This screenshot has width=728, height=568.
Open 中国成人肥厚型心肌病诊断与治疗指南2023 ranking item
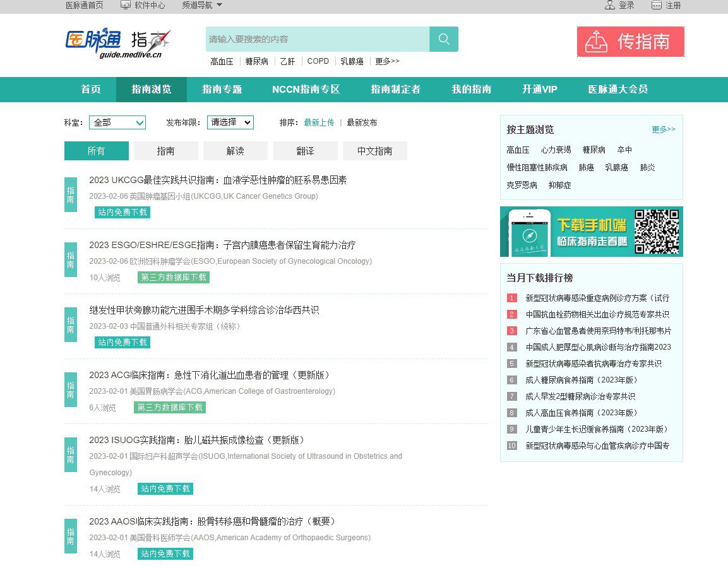pyautogui.click(x=598, y=347)
